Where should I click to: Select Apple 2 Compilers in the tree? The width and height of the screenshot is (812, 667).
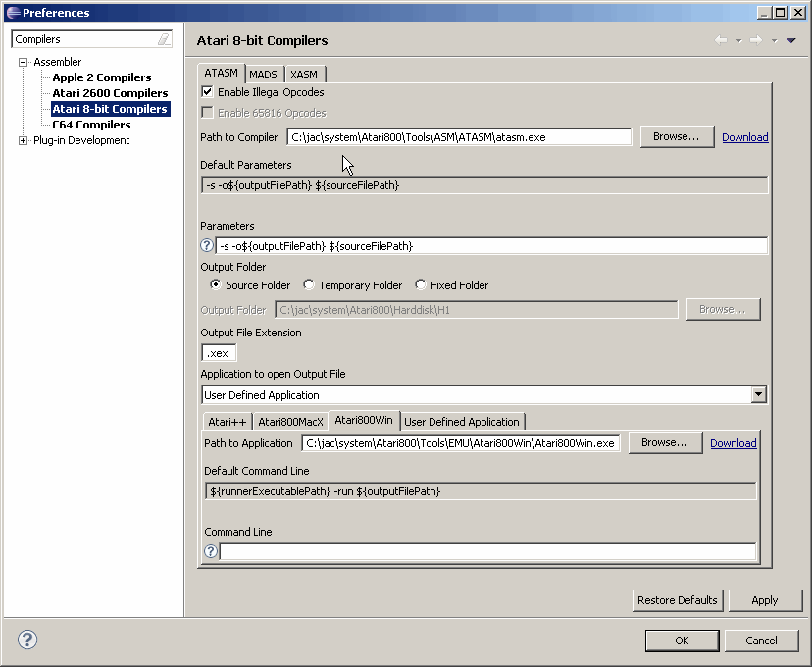pos(102,77)
